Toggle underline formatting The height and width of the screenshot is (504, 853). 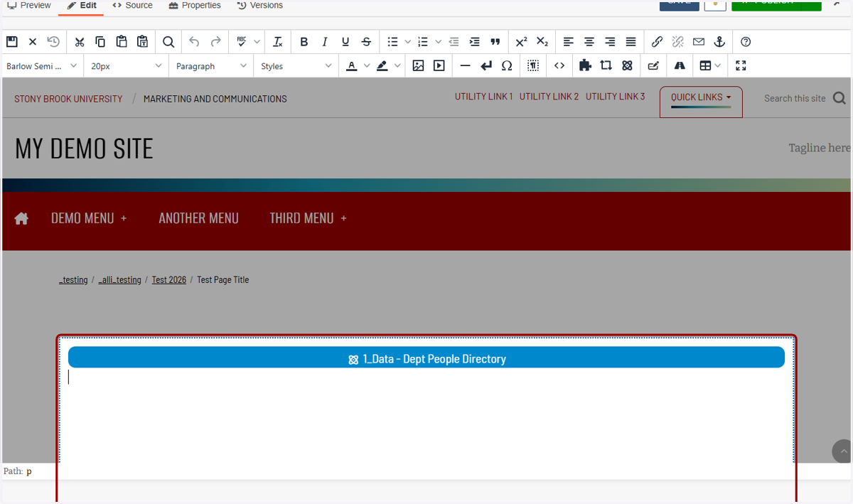coord(345,42)
